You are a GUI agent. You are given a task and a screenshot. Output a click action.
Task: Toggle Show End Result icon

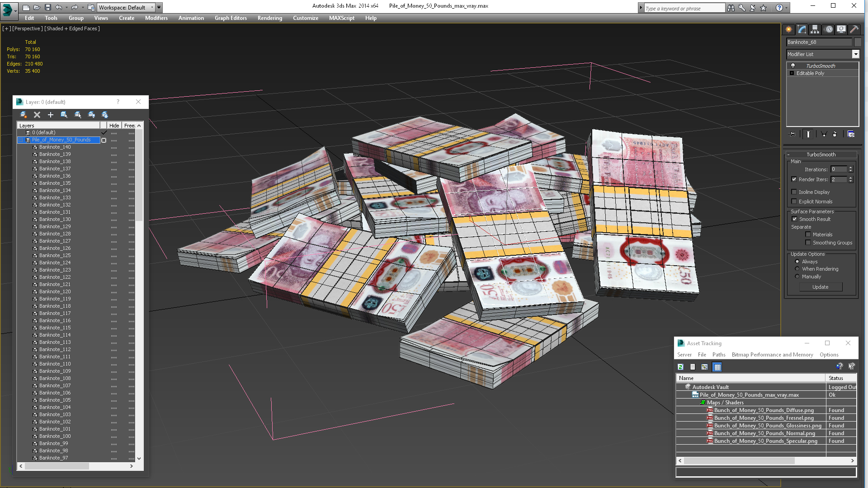(x=808, y=134)
